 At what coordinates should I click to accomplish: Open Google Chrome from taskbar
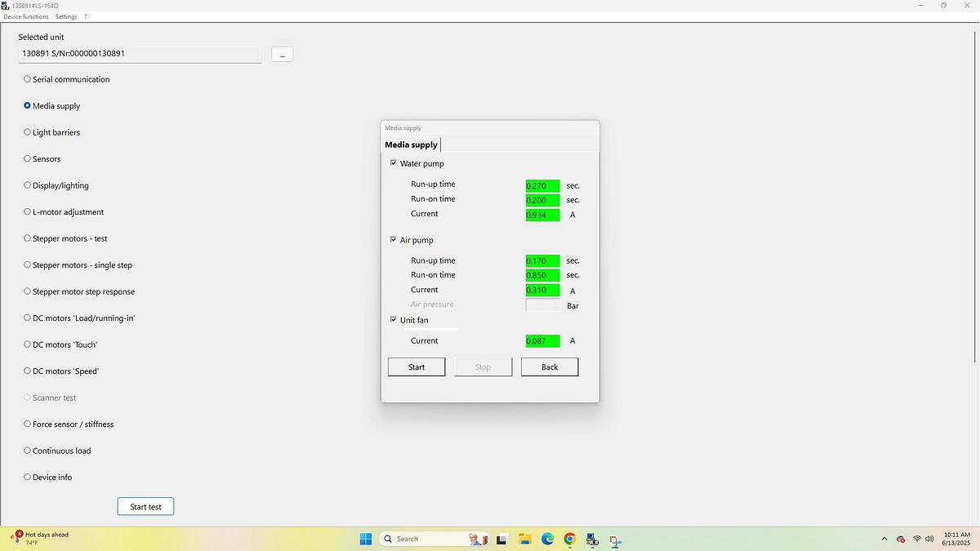click(569, 539)
